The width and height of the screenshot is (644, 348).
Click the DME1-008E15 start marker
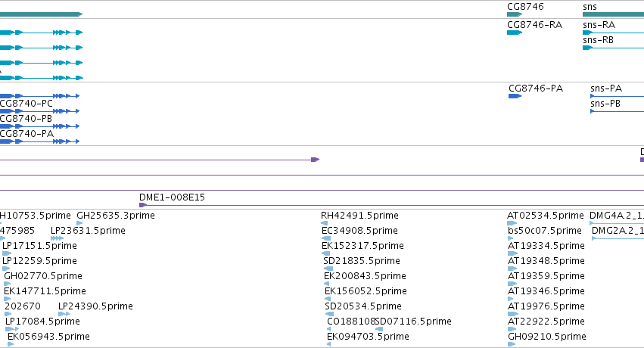[143, 205]
